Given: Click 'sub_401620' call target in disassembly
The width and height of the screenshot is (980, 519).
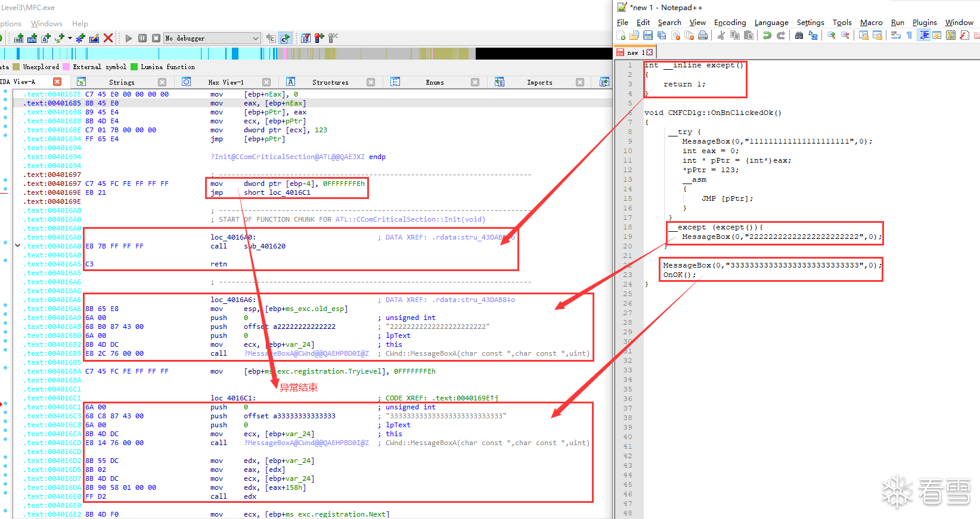Looking at the screenshot, I should point(265,246).
